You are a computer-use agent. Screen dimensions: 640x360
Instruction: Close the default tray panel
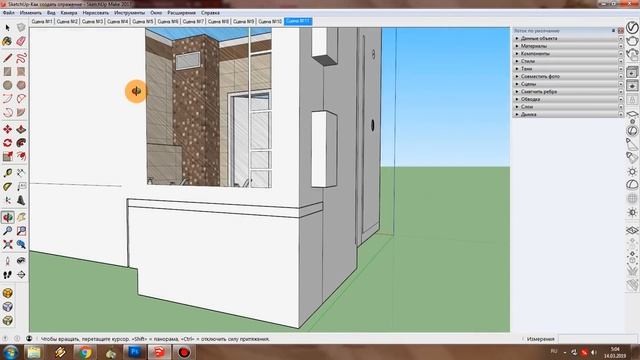point(620,31)
